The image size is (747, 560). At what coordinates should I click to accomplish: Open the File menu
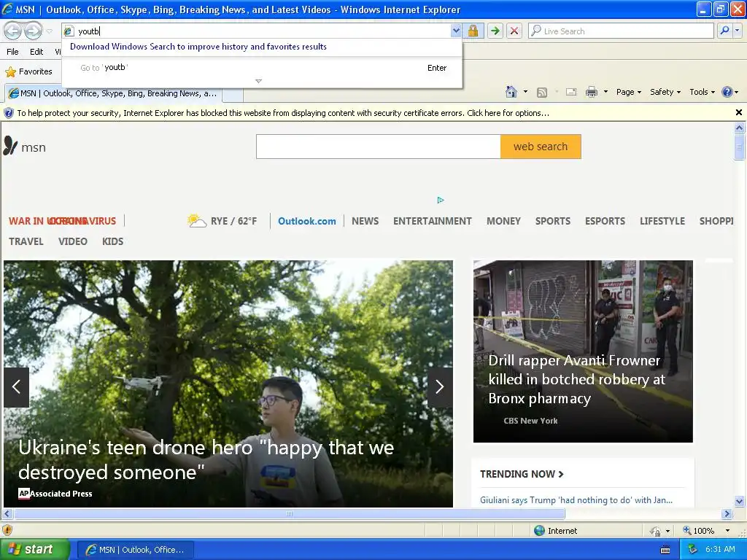pyautogui.click(x=13, y=52)
